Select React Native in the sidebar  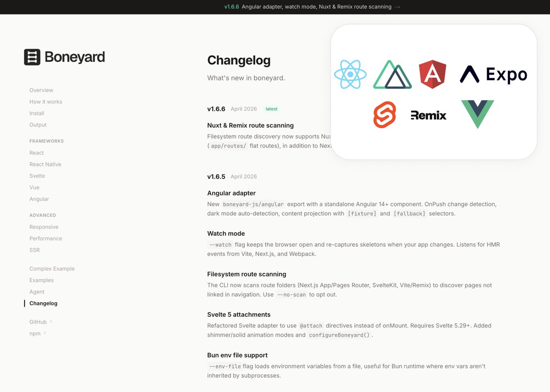45,164
